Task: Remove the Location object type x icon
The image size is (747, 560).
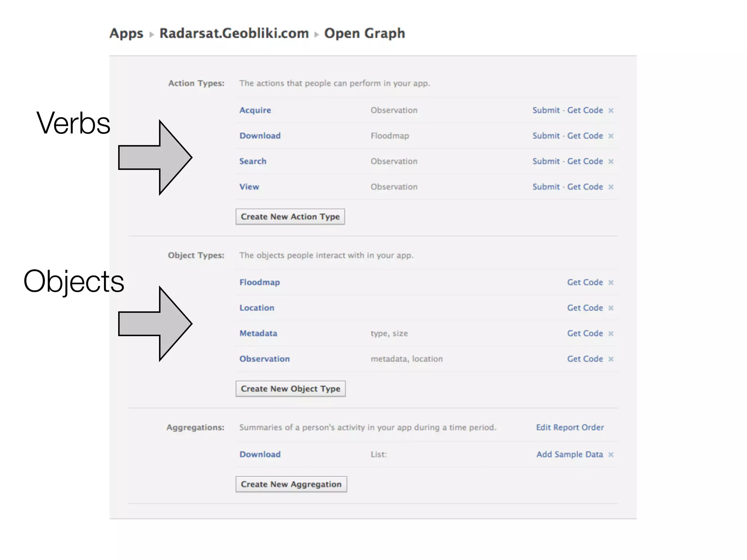Action: (611, 308)
